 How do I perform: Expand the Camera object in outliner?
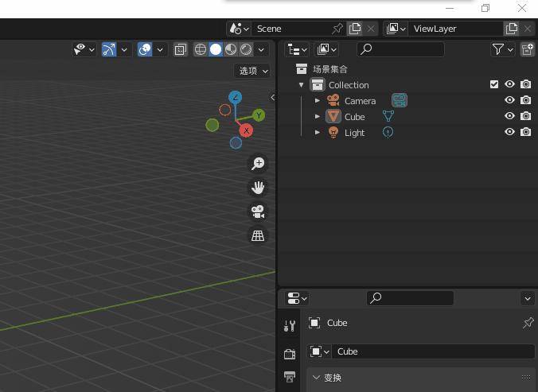tap(318, 101)
